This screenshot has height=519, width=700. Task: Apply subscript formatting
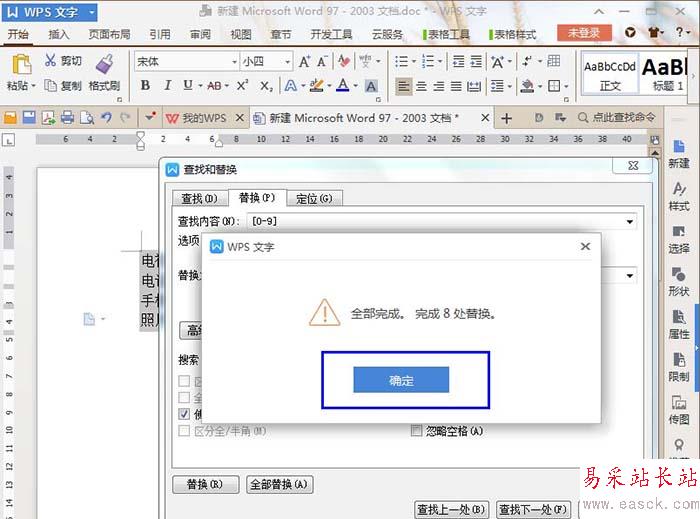[x=266, y=86]
